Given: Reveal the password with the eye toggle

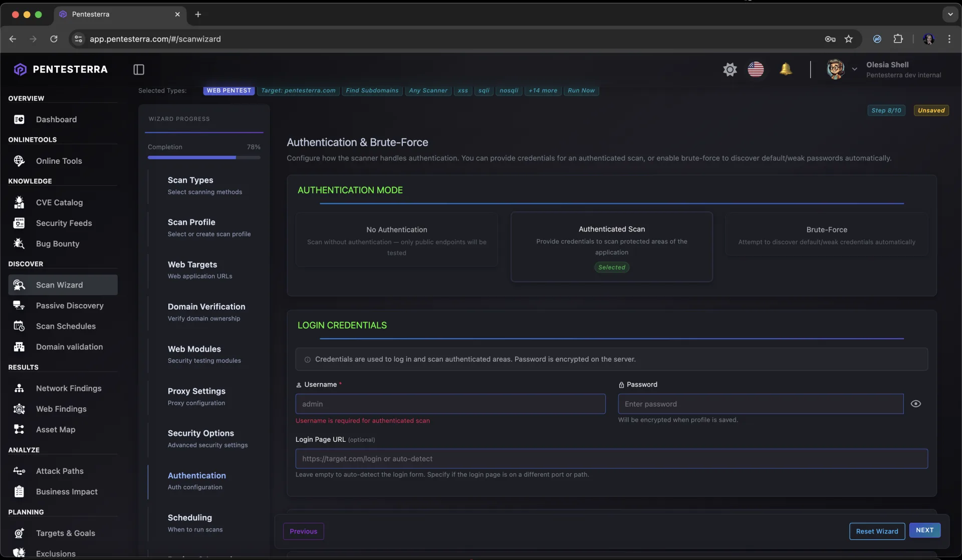Looking at the screenshot, I should coord(916,404).
